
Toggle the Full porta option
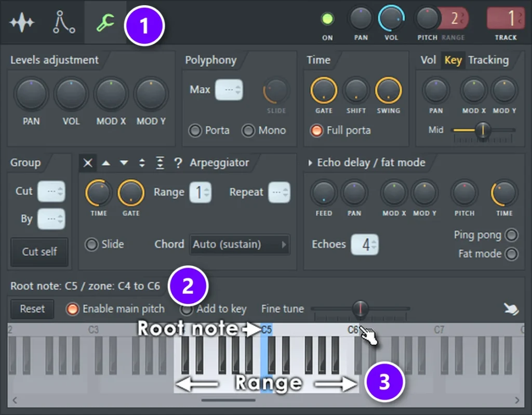(x=316, y=131)
